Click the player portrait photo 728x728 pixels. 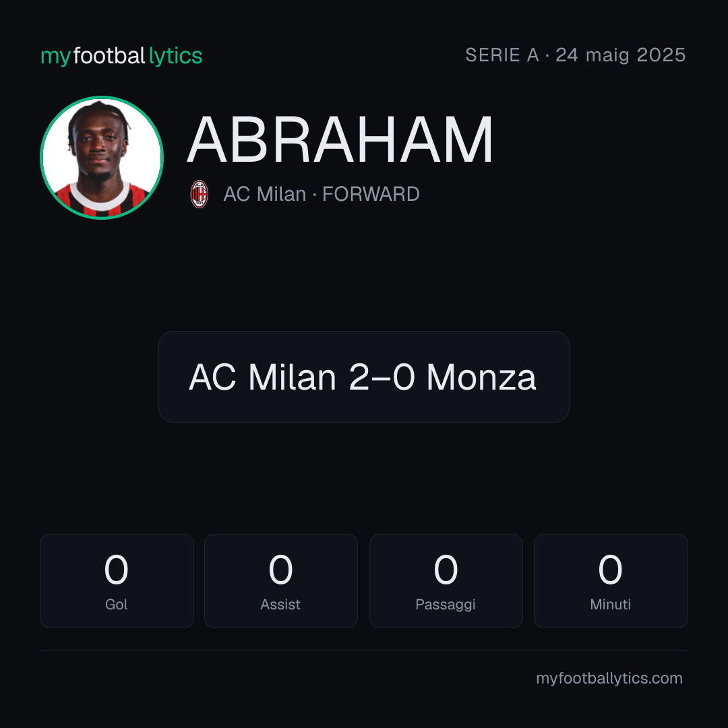coord(102,158)
